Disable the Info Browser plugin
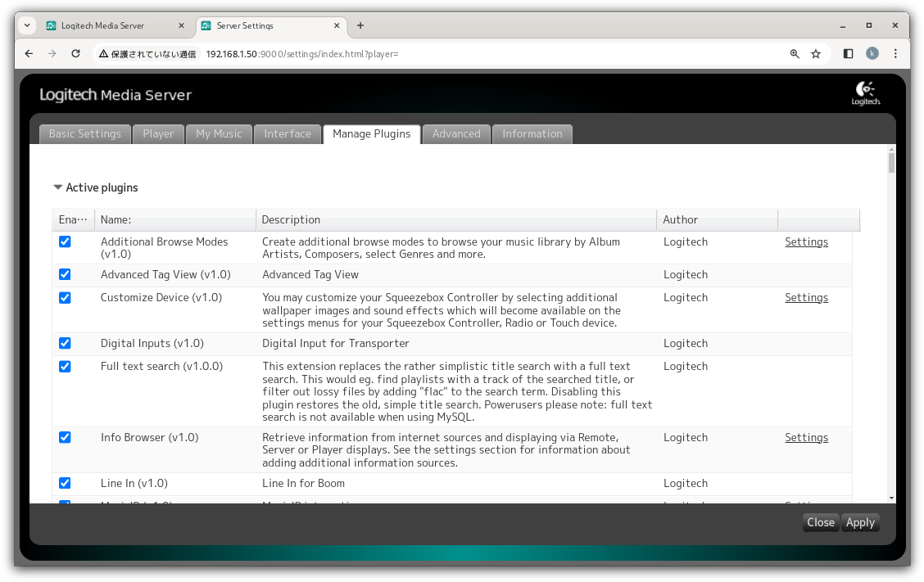924x582 pixels. [x=65, y=438]
